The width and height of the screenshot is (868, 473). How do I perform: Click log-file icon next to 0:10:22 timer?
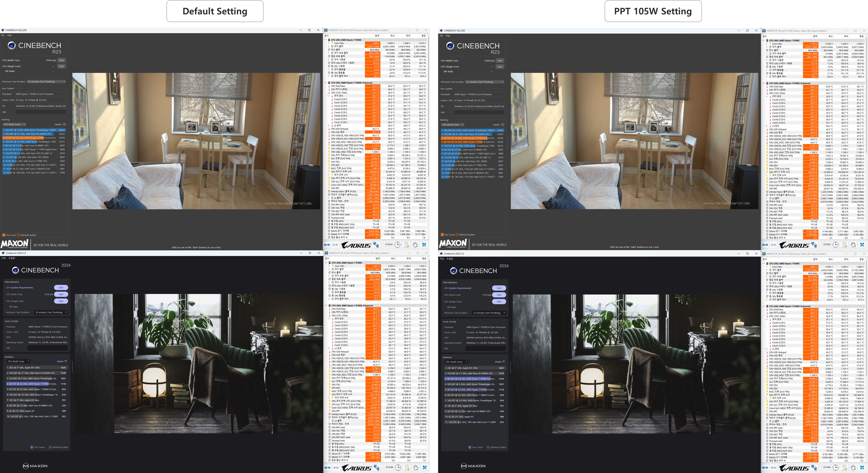point(844,245)
